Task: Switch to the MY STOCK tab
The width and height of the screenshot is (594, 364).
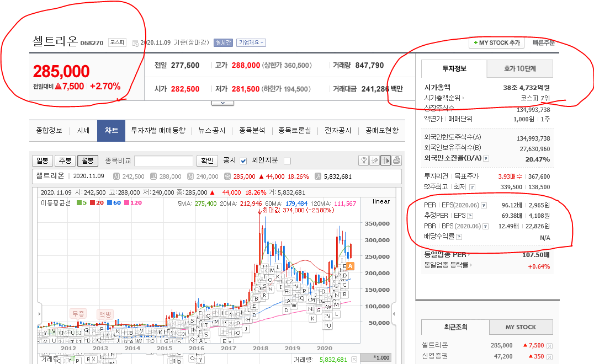Action: [x=521, y=327]
